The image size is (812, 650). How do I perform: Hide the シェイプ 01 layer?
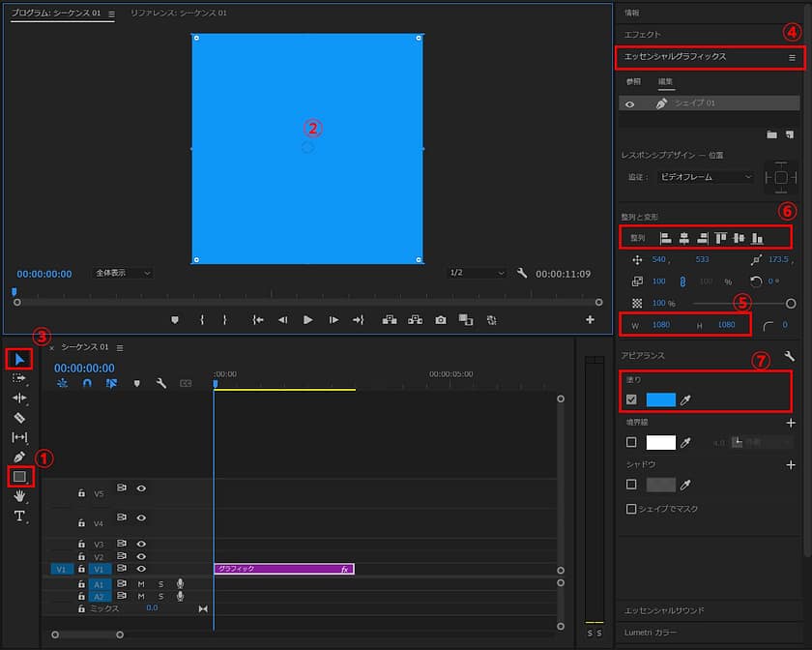(x=630, y=103)
